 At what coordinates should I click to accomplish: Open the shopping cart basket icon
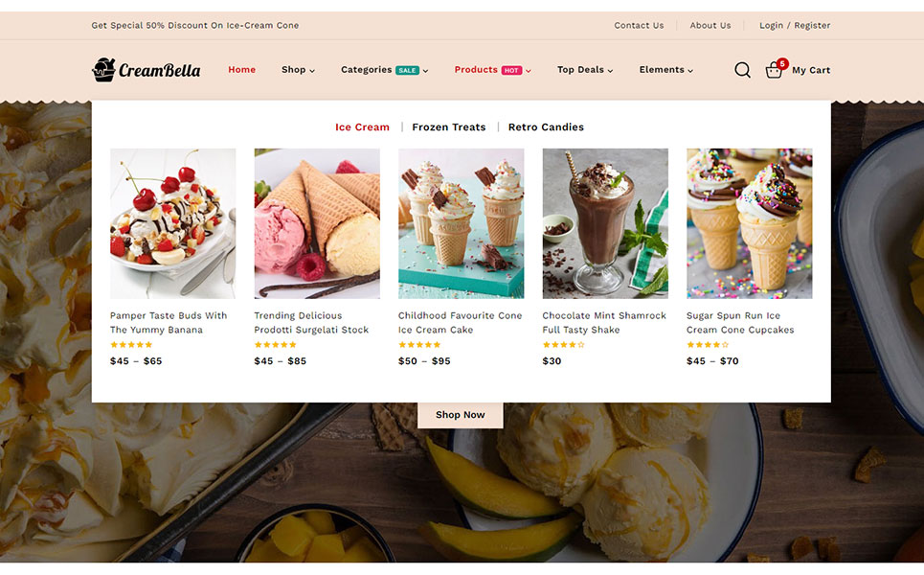point(773,71)
